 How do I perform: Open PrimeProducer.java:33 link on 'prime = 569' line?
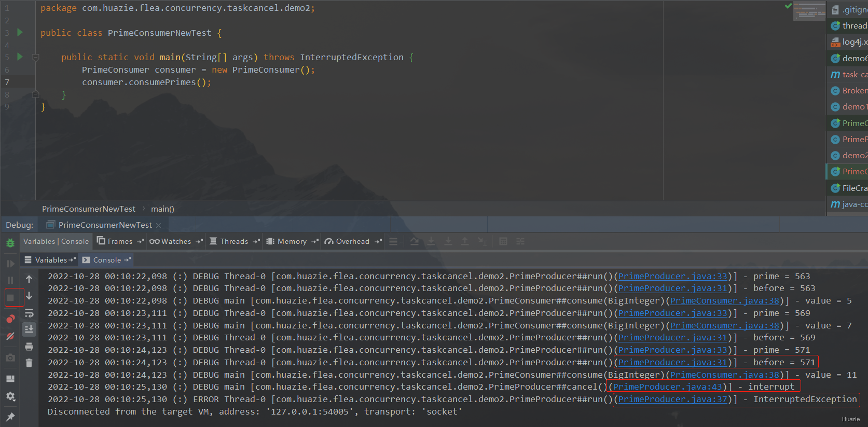coord(672,313)
